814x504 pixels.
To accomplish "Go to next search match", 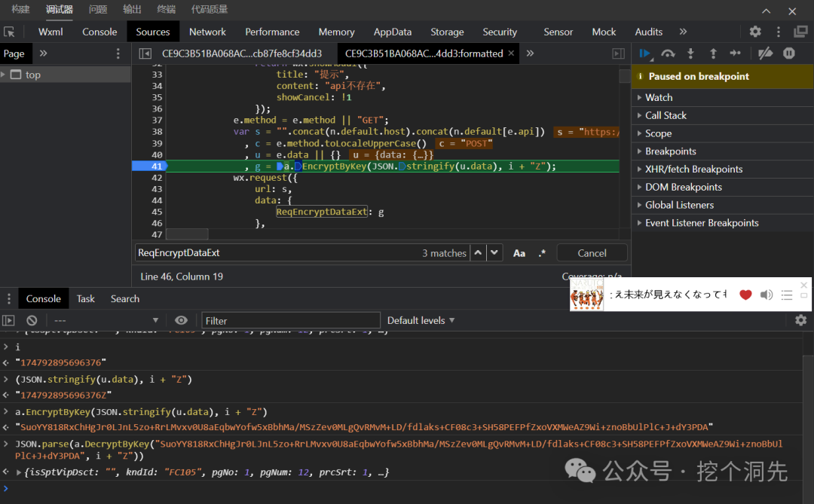I will coord(494,253).
